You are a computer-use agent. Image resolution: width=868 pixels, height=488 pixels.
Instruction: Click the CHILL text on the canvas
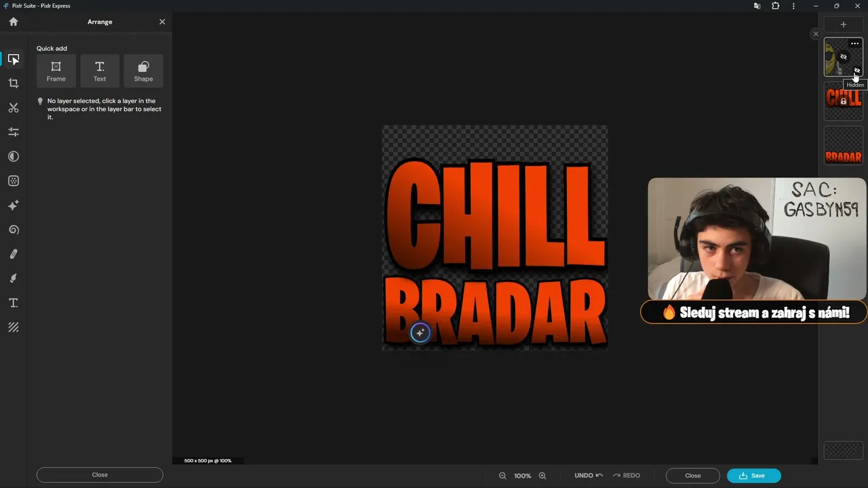click(495, 216)
